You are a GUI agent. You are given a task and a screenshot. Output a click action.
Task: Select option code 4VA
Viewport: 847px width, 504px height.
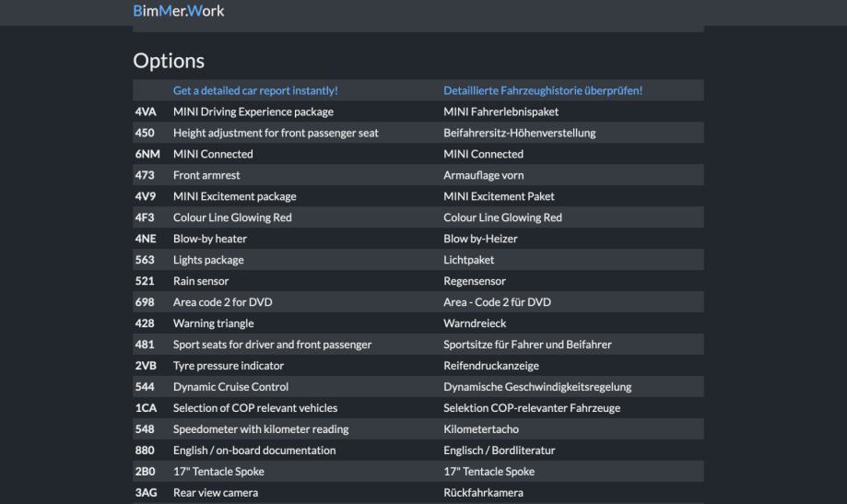146,111
